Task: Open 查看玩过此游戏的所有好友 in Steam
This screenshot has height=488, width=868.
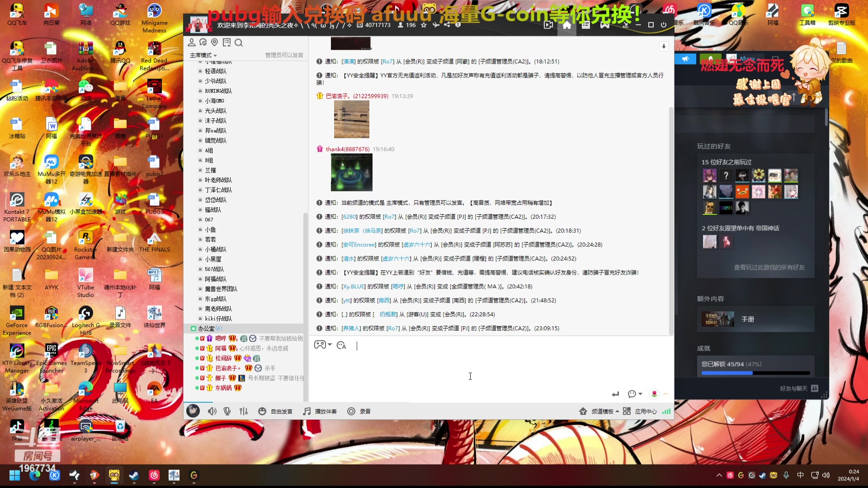Action: [x=769, y=267]
